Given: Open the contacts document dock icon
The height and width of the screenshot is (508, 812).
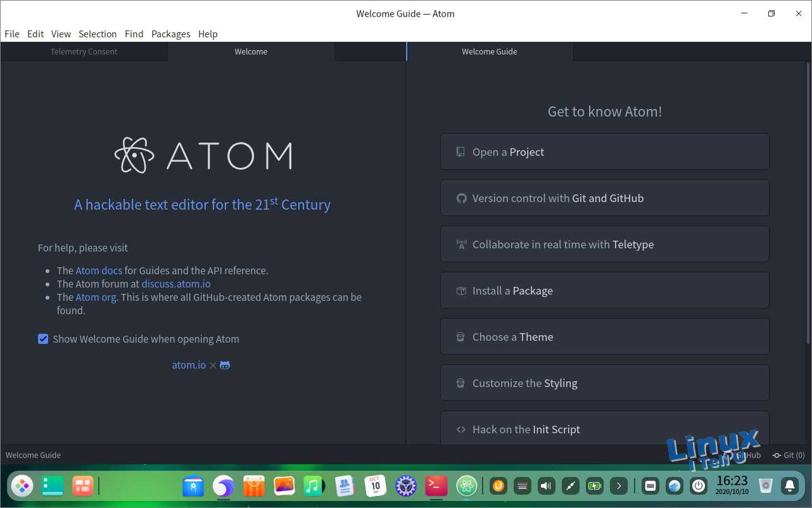Looking at the screenshot, I should pos(345,486).
